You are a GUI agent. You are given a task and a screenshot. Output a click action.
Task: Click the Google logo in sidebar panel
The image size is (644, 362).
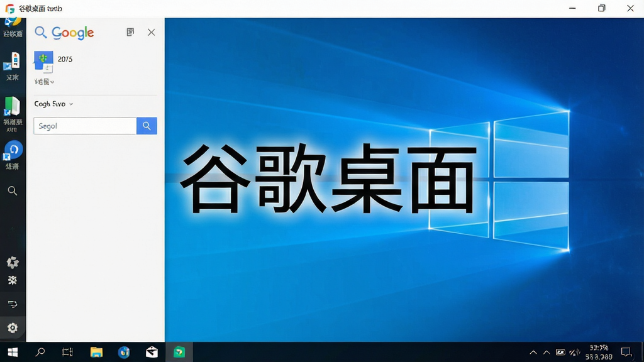click(73, 33)
